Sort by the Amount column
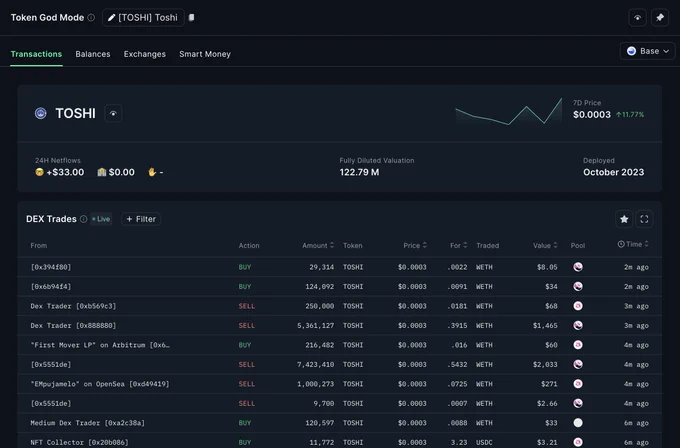 coord(318,245)
